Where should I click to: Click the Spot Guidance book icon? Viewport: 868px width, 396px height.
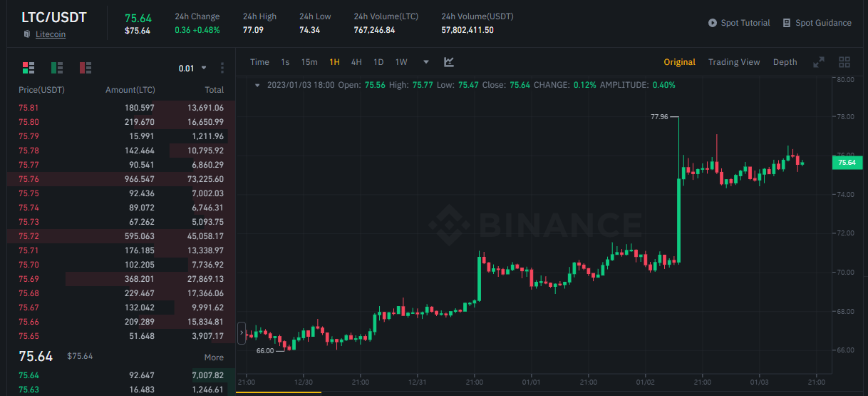[x=787, y=23]
